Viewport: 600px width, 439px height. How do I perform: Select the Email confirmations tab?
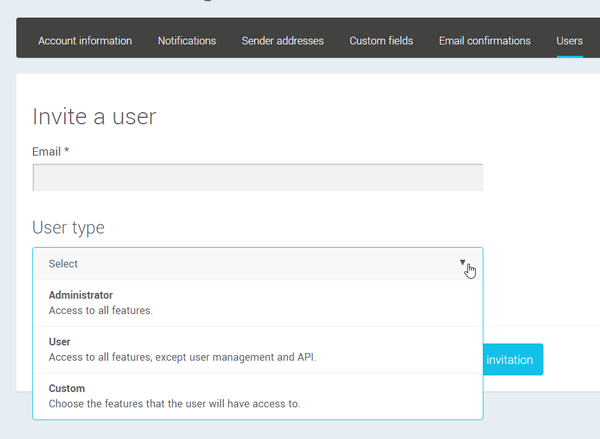(484, 41)
